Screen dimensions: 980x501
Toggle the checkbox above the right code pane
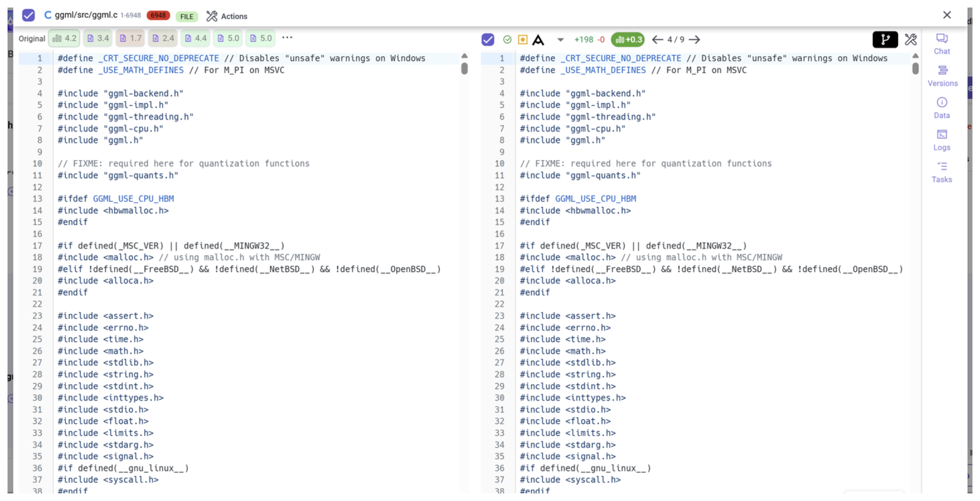[x=487, y=39]
